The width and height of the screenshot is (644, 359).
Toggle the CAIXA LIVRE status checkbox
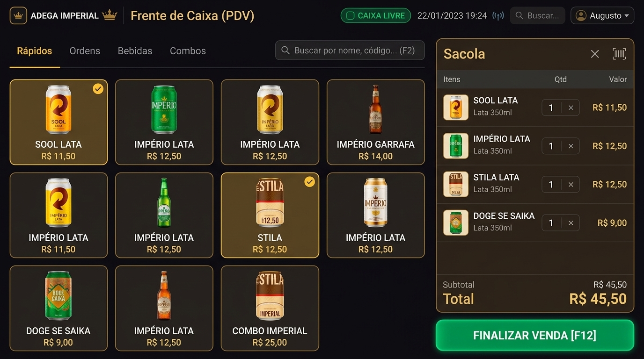tap(350, 15)
